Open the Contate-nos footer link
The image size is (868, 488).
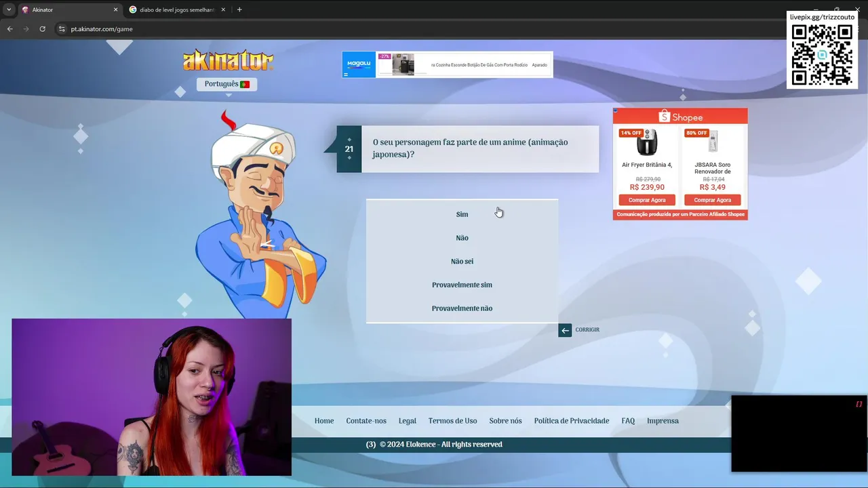[x=366, y=421]
